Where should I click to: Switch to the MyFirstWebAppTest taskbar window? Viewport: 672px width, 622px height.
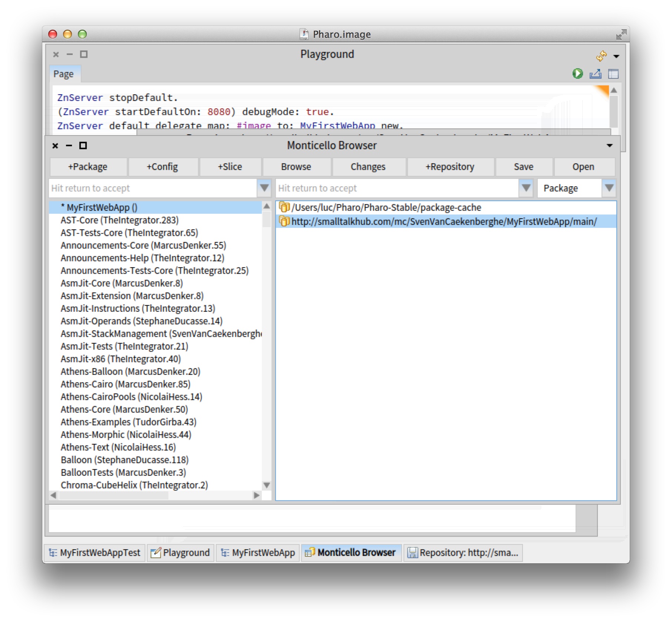pos(95,553)
